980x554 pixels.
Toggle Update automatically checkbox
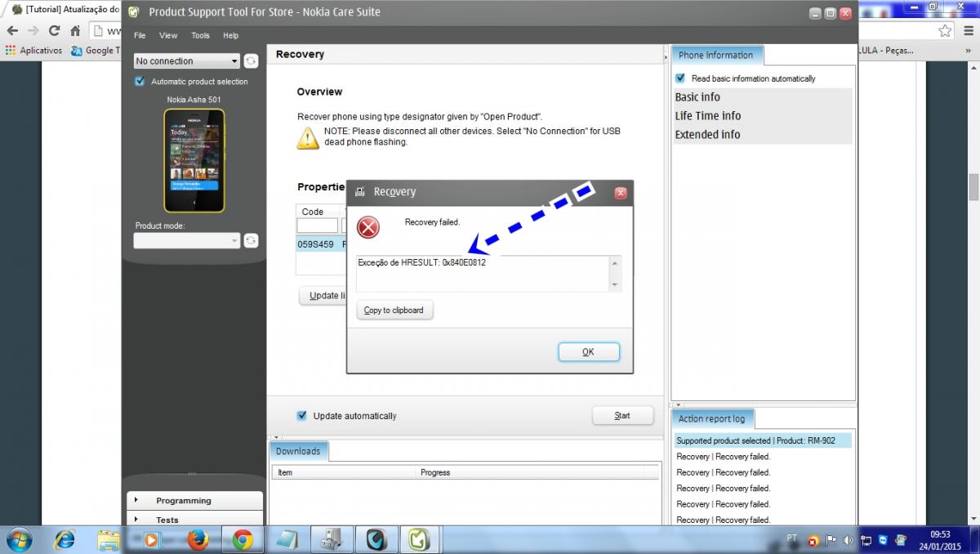coord(302,416)
